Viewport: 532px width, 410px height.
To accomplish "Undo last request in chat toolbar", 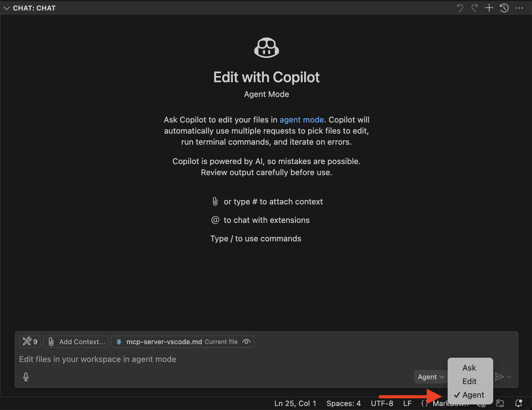I will click(460, 8).
